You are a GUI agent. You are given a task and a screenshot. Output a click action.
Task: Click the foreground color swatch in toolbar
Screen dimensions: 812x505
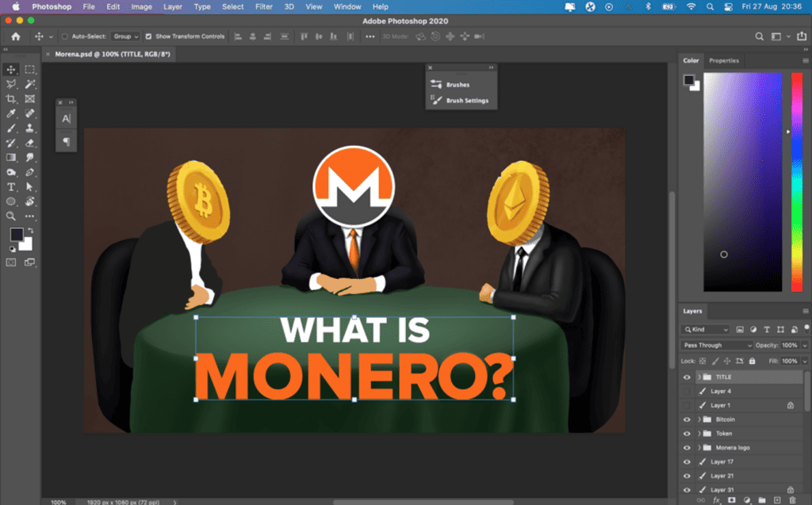point(16,235)
